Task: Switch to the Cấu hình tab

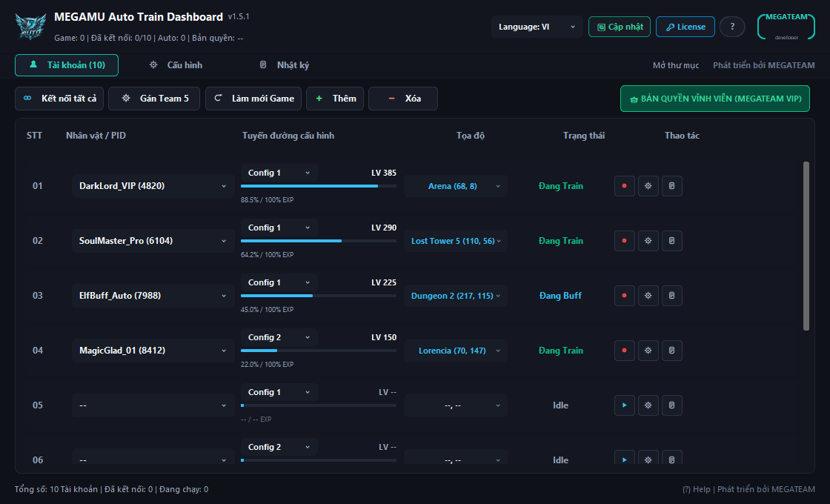Action: [x=176, y=65]
